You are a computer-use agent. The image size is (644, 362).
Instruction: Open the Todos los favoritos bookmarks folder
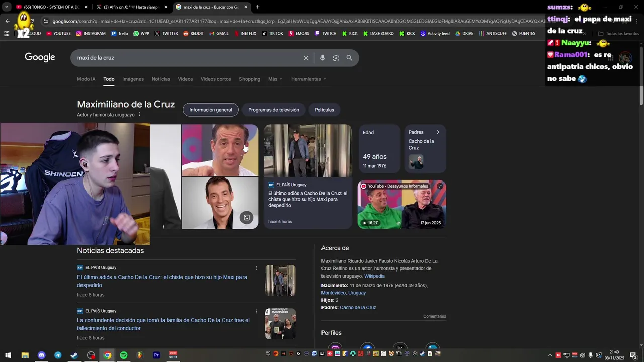click(618, 34)
